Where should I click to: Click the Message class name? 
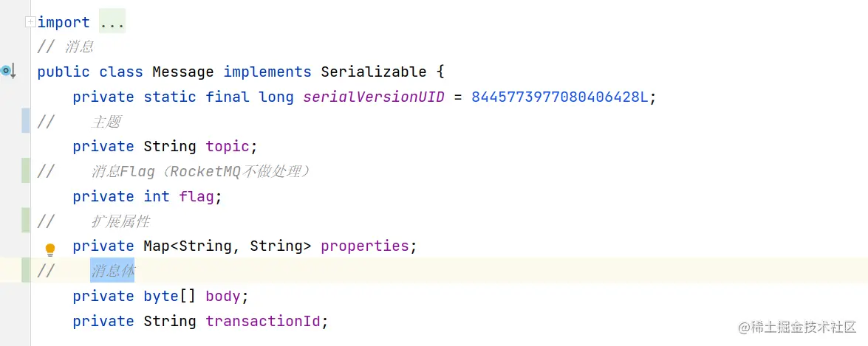click(183, 72)
